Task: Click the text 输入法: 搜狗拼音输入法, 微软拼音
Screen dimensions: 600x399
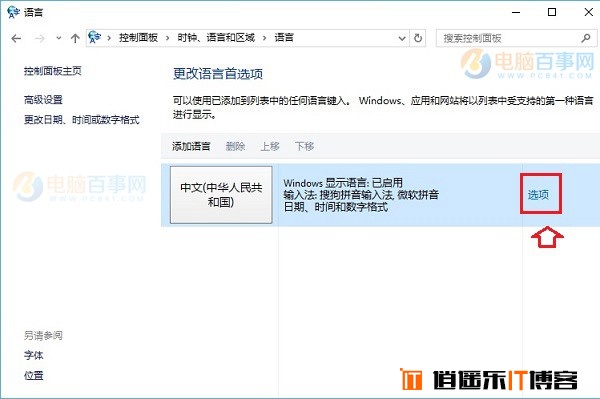Action: tap(361, 195)
